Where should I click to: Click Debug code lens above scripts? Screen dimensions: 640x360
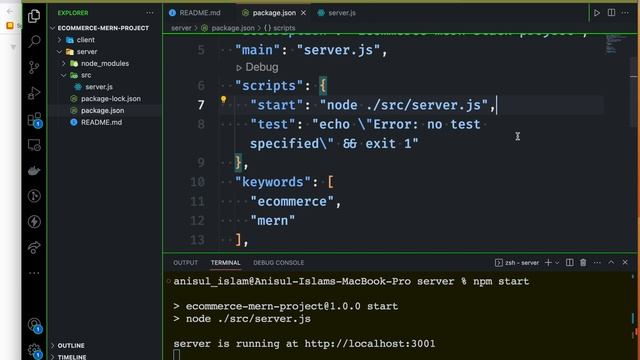click(262, 67)
